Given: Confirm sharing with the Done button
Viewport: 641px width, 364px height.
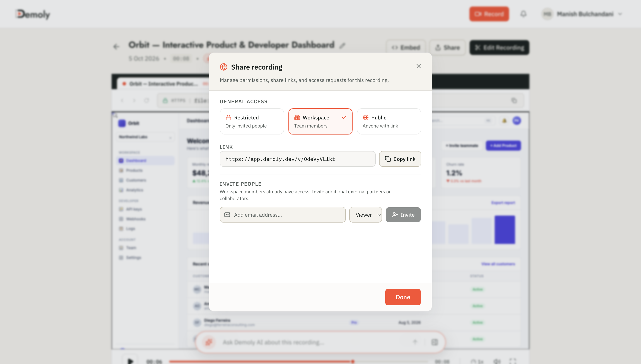Looking at the screenshot, I should (403, 297).
